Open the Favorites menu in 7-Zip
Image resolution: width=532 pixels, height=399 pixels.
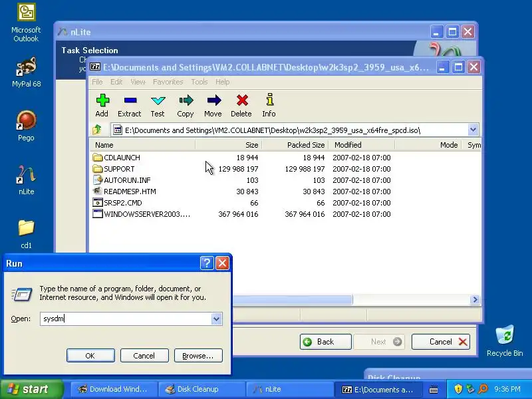coord(168,82)
